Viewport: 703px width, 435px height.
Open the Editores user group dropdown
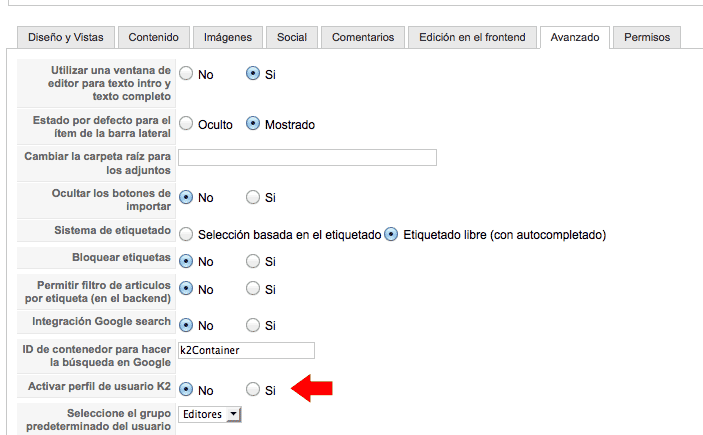(x=210, y=414)
